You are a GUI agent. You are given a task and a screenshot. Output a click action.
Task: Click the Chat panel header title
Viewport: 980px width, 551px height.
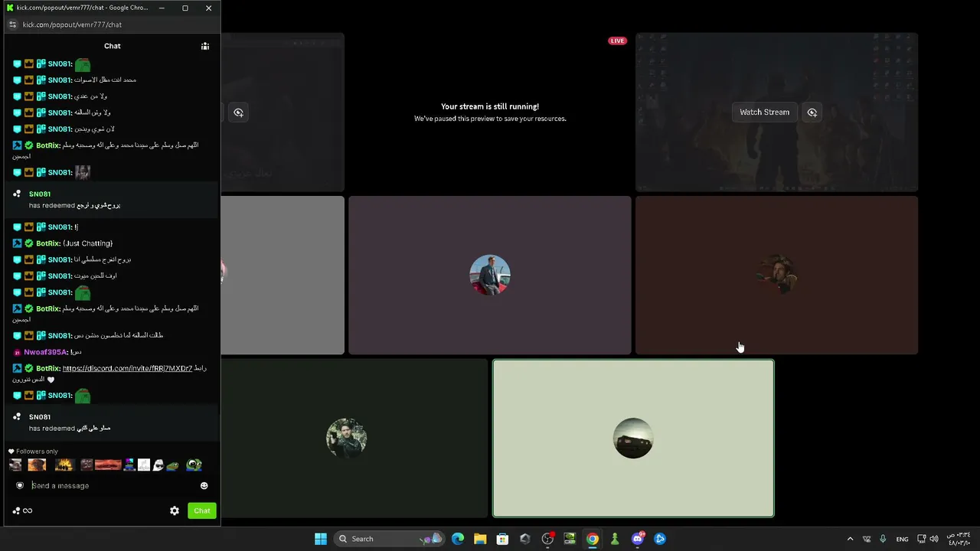pos(112,46)
